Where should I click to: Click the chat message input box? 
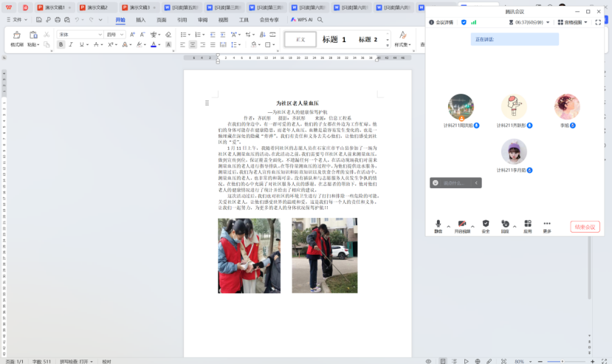point(454,182)
